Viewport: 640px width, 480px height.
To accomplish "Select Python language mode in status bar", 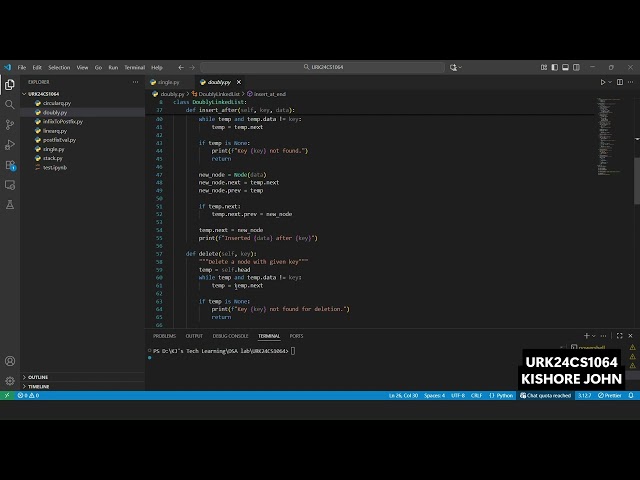I will (x=501, y=396).
